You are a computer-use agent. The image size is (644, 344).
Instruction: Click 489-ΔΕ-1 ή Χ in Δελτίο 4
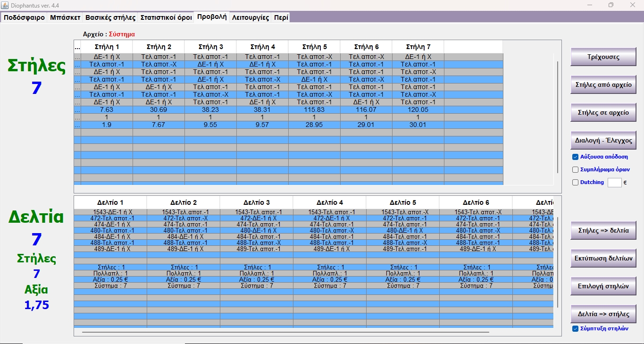pyautogui.click(x=329, y=249)
